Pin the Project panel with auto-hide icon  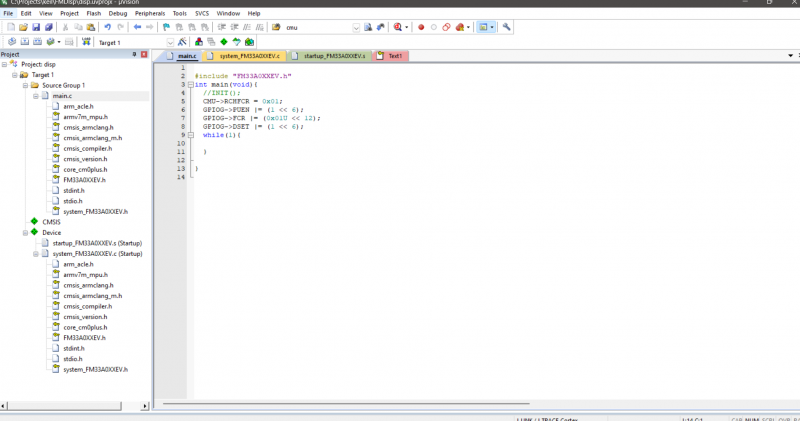[136, 54]
